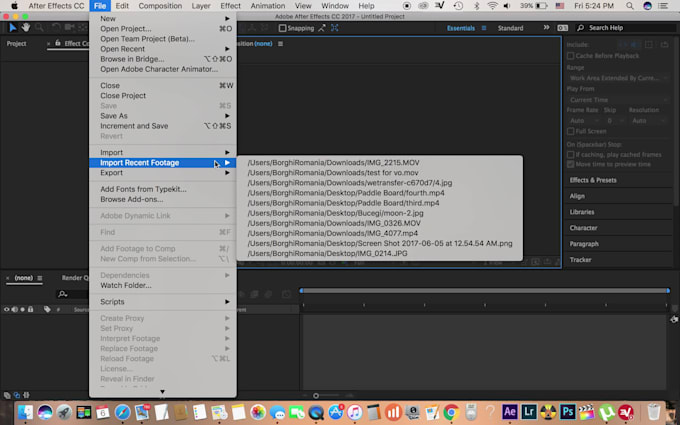
Task: Open Siri from the Dock
Action: pos(45,412)
